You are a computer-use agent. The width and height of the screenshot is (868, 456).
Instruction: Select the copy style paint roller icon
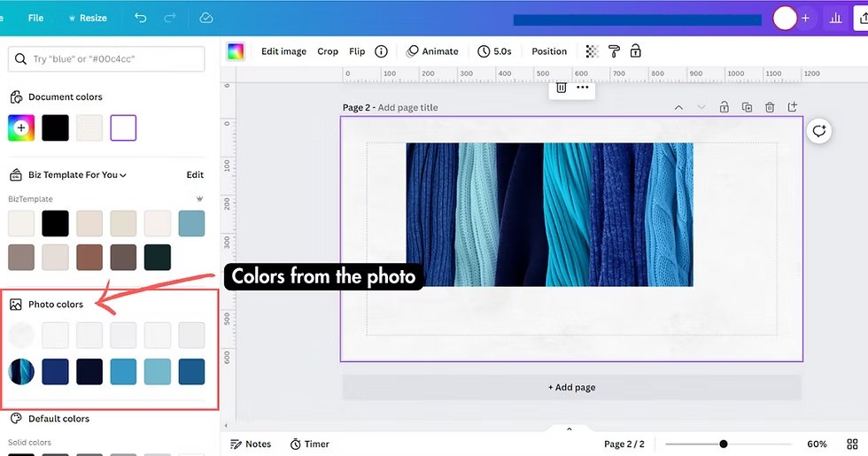pyautogui.click(x=614, y=51)
